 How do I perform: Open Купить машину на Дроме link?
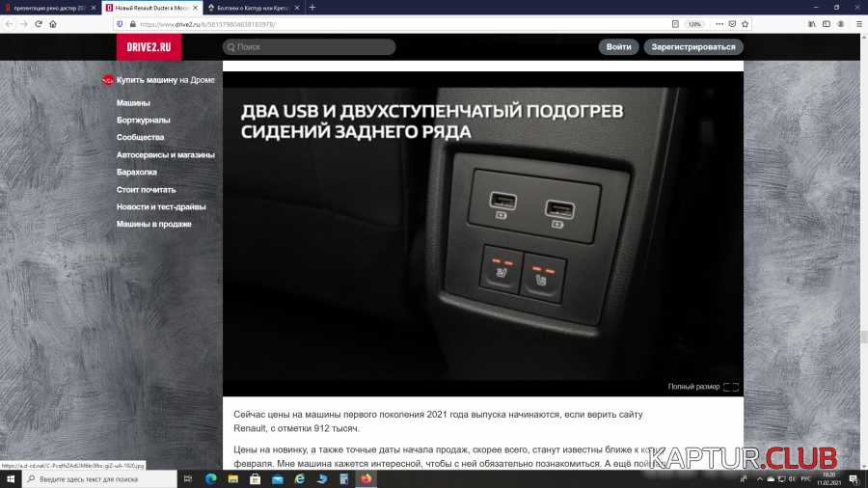(159, 80)
